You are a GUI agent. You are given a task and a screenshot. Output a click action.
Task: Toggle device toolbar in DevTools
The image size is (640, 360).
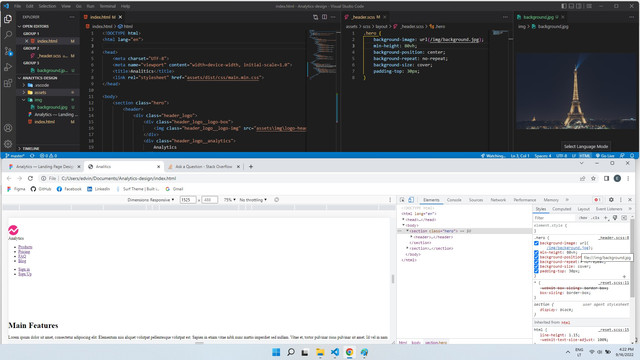[411, 200]
